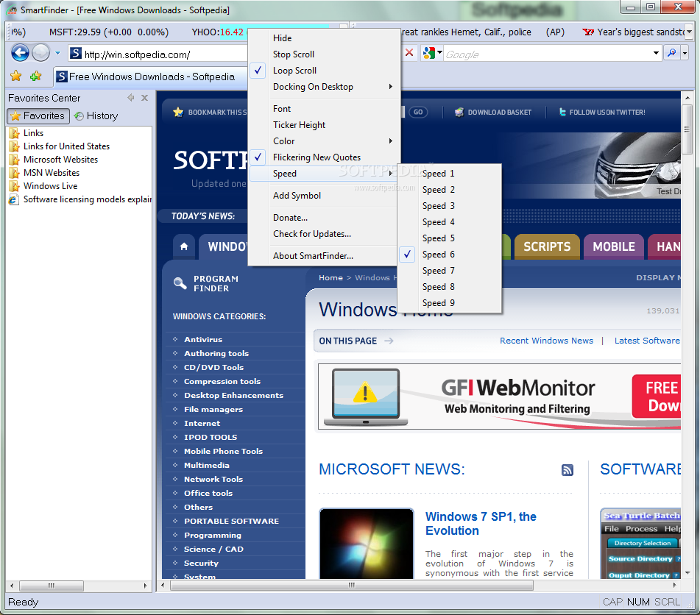Open Windows 7 SP1, the Evolution article
Image resolution: width=700 pixels, height=615 pixels.
click(481, 524)
